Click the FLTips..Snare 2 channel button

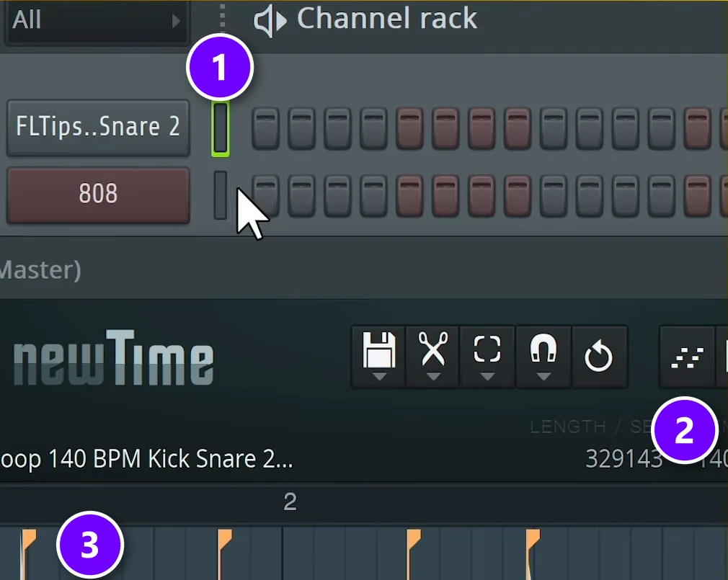[x=98, y=127]
